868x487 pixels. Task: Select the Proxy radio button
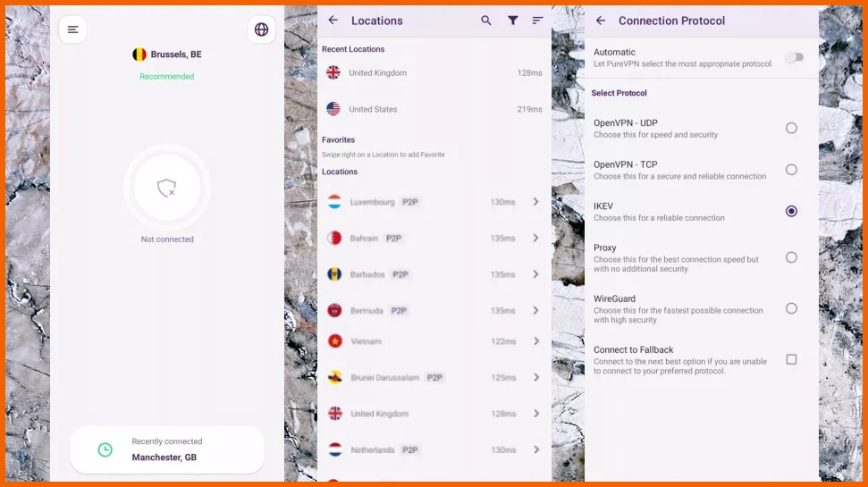(x=792, y=257)
